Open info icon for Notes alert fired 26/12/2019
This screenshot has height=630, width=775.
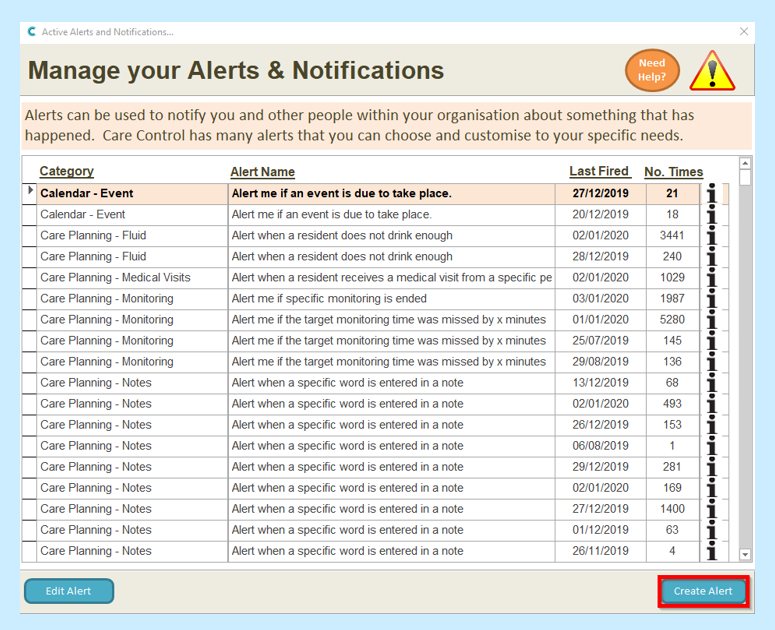click(712, 425)
